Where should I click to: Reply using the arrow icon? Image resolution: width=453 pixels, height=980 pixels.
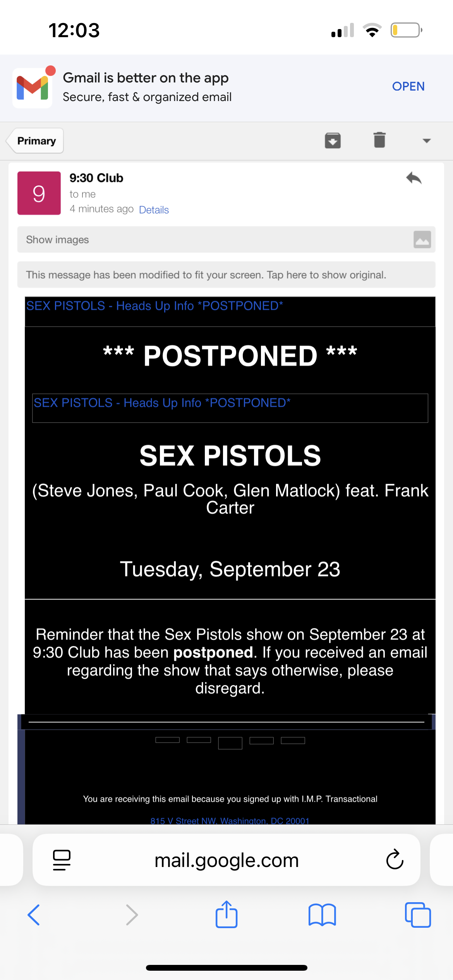(x=414, y=178)
